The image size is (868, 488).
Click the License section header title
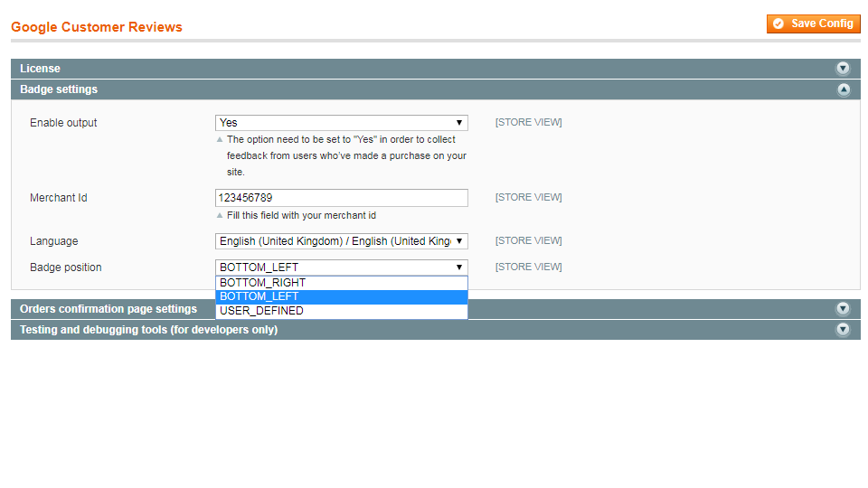pos(40,69)
